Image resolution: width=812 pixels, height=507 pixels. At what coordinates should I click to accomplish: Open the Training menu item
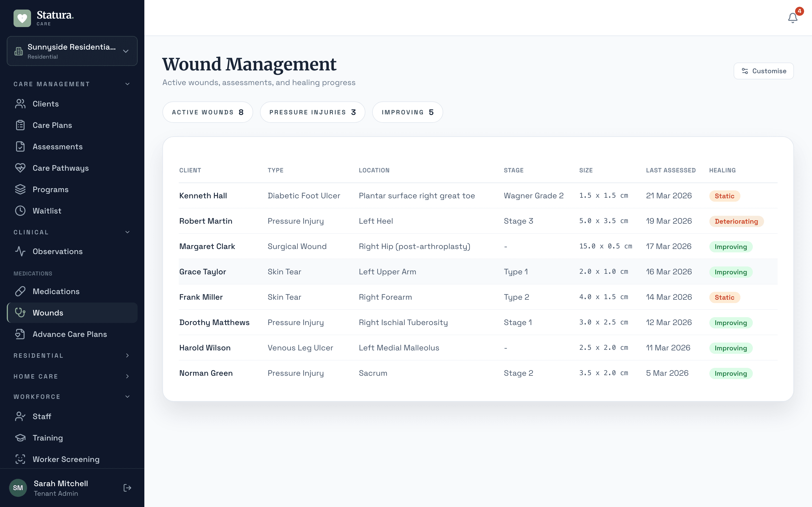[x=48, y=438]
